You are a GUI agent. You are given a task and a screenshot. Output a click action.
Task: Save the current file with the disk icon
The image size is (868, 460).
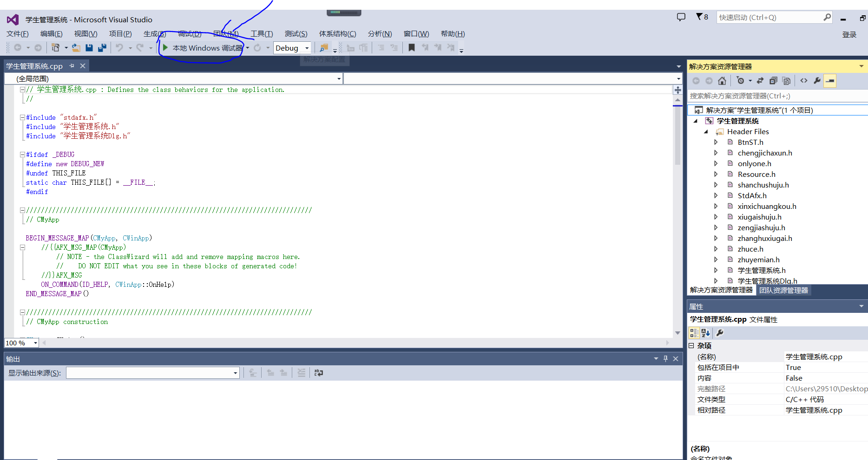pyautogui.click(x=89, y=47)
